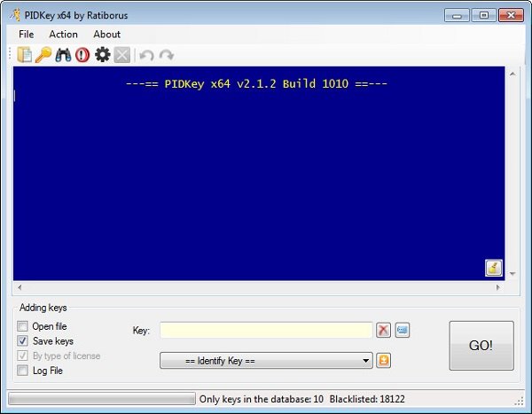Click into the Key input field

coord(266,330)
